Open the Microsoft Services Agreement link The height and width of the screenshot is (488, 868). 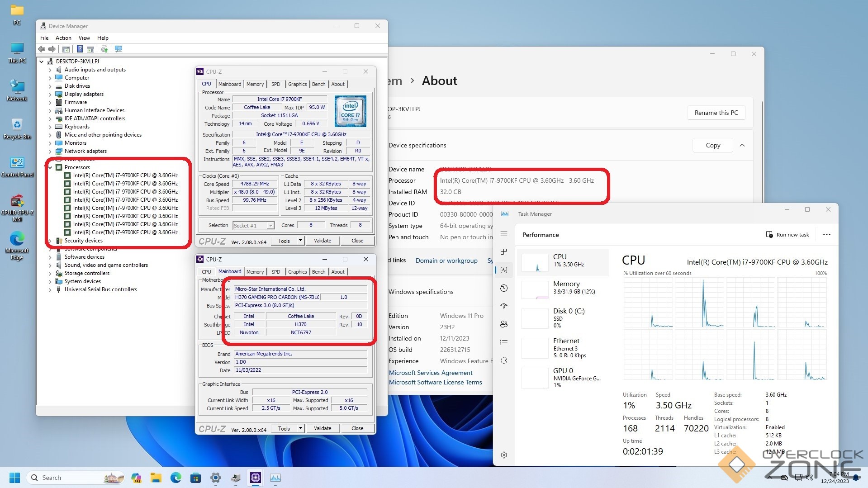(431, 373)
